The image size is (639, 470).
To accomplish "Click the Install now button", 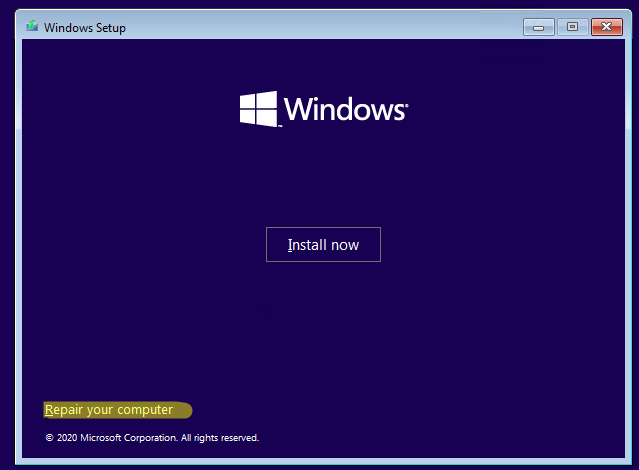I will 323,245.
